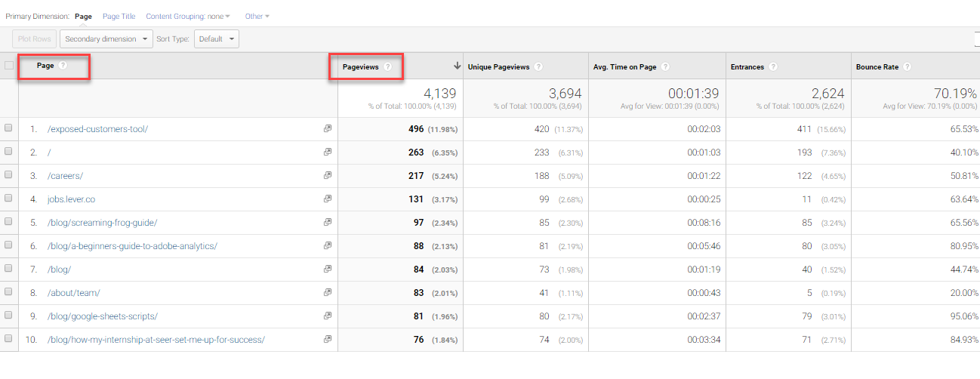The image size is (980, 379).
Task: Click the Plot Rows button
Action: click(34, 39)
